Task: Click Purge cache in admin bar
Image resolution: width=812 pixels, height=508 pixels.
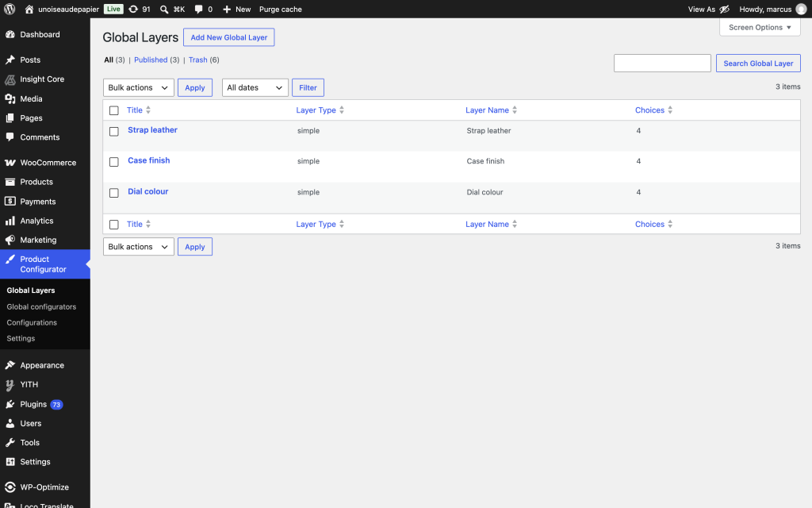Action: point(280,10)
